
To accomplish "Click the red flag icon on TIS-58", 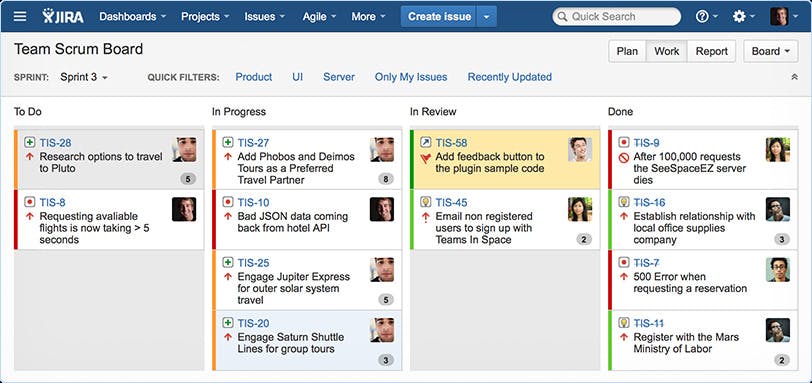I will coord(426,158).
